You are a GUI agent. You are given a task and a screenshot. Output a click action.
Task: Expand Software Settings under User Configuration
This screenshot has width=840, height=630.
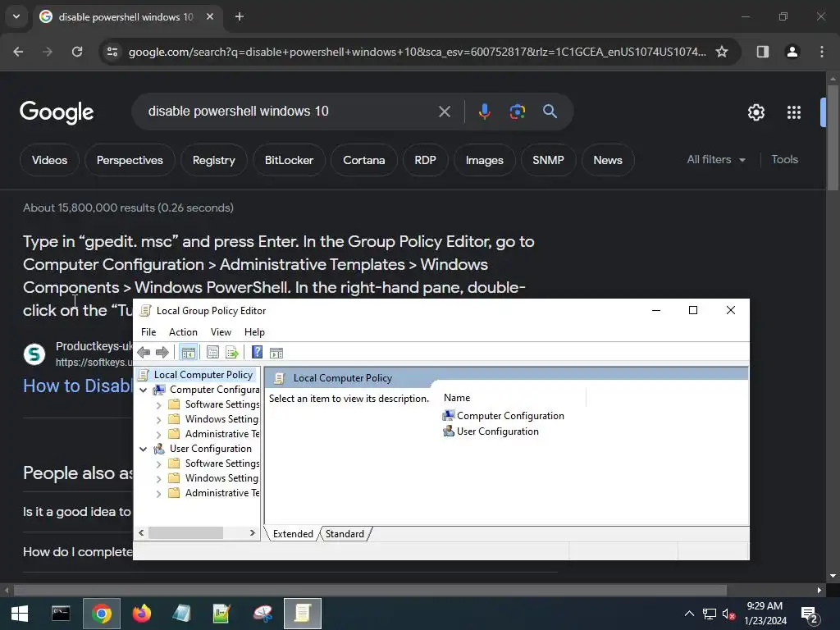pos(158,464)
